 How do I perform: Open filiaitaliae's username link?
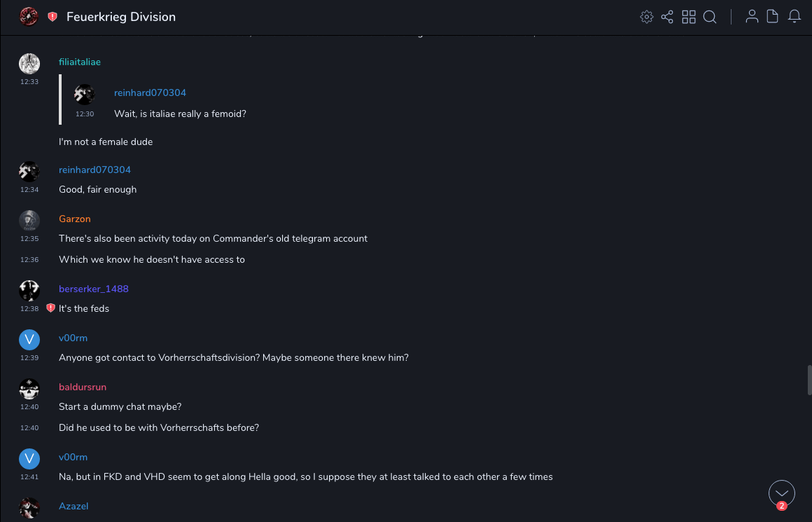80,62
